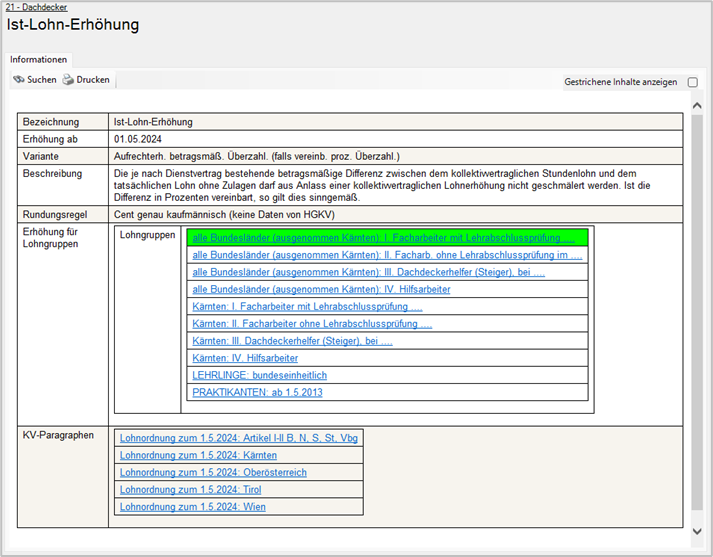Viewport: 713px width, 557px height.
Task: Open Kärnten: II. Facharbeiter ohne Lehrabschlussprüfung
Action: tap(312, 324)
